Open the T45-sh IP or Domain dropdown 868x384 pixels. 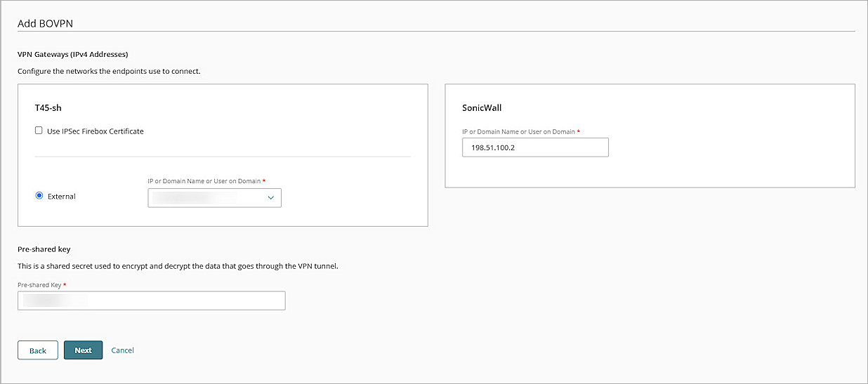(214, 198)
